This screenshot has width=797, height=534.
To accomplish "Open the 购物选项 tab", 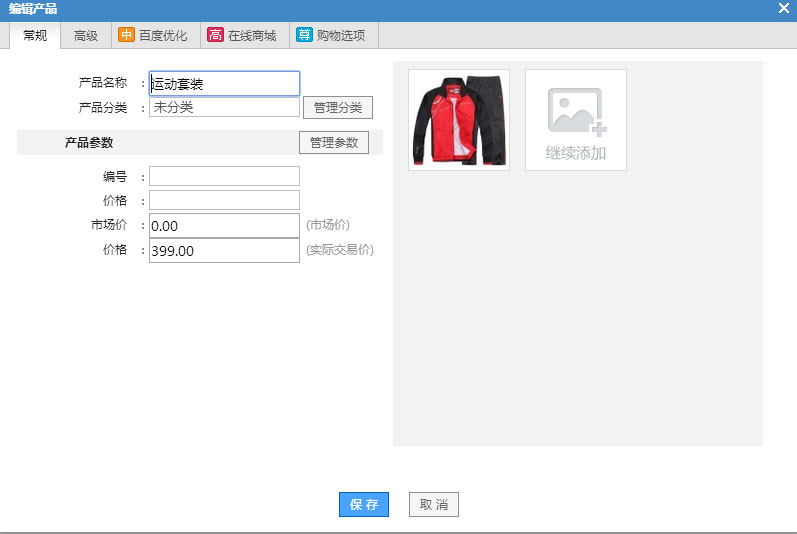I will click(334, 36).
